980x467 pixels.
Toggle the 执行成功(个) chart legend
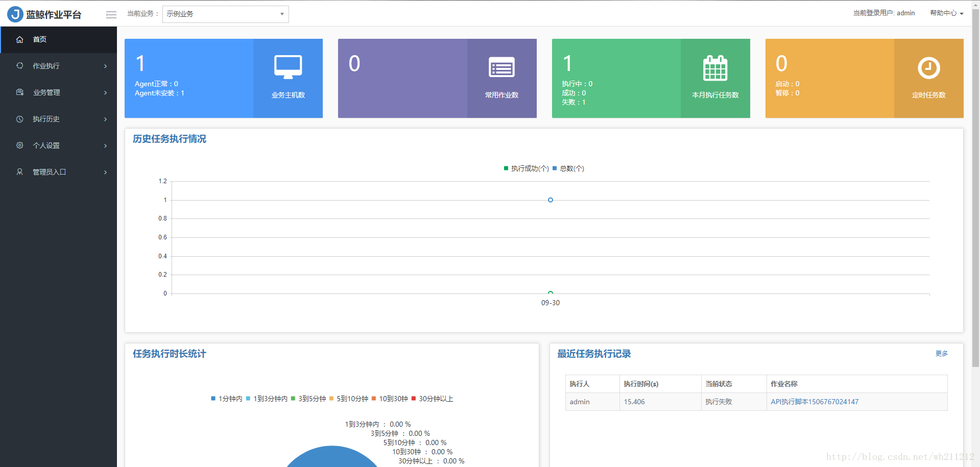tap(526, 168)
